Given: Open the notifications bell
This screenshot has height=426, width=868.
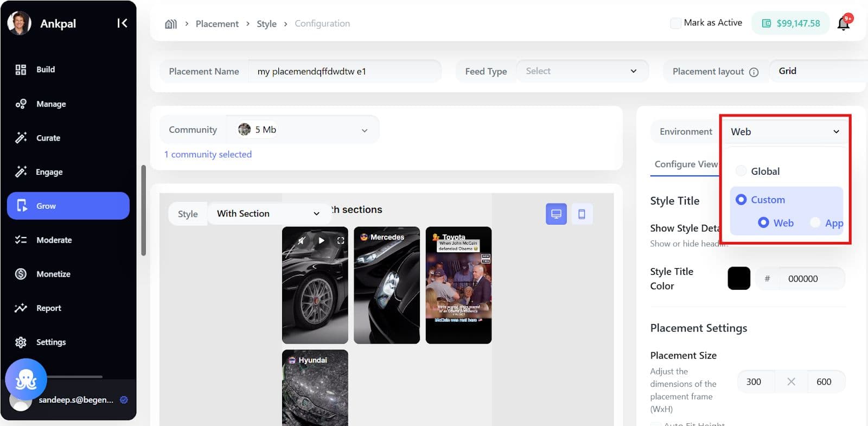Looking at the screenshot, I should [x=844, y=23].
